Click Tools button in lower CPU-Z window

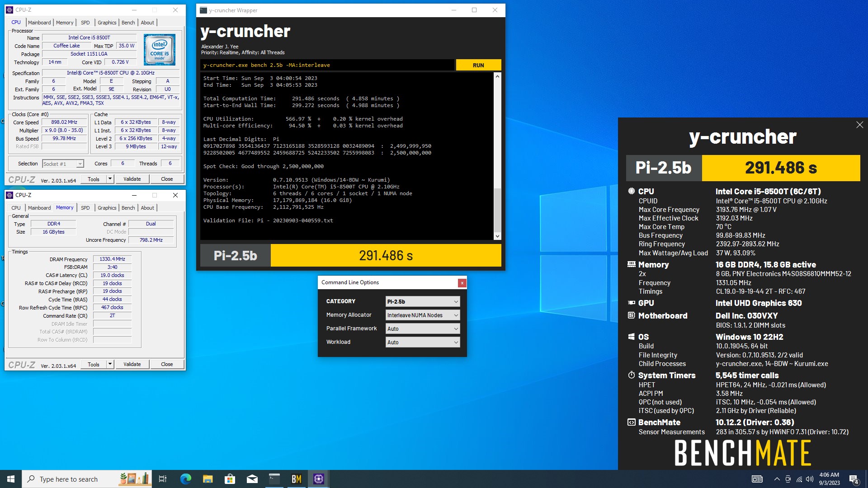click(x=94, y=364)
